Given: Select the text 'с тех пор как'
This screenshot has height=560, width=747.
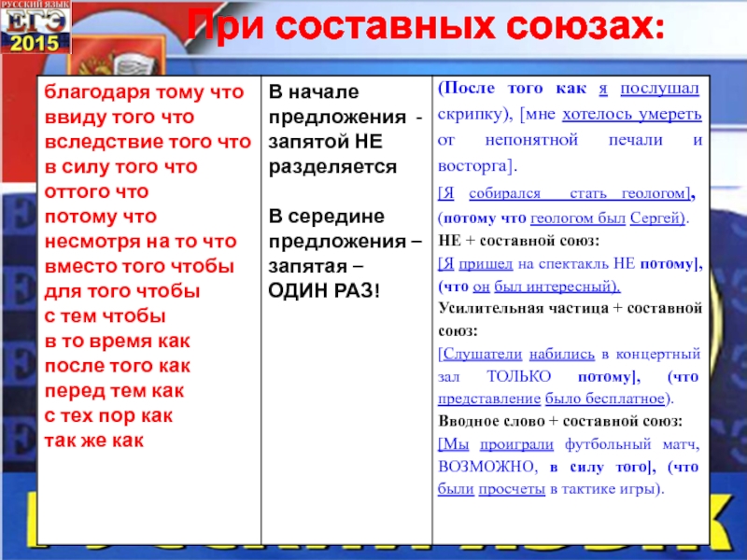Looking at the screenshot, I should (x=108, y=415).
